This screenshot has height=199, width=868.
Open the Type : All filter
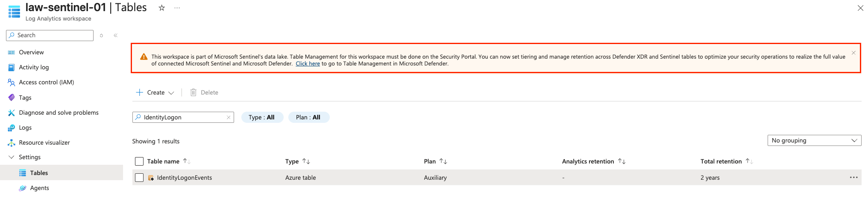click(x=262, y=117)
